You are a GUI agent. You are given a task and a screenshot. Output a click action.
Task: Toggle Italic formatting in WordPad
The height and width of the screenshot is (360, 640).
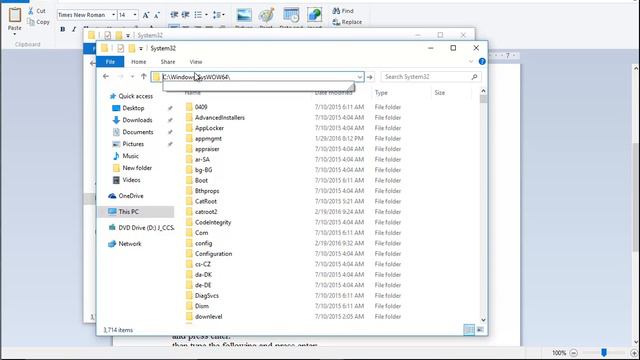click(74, 29)
